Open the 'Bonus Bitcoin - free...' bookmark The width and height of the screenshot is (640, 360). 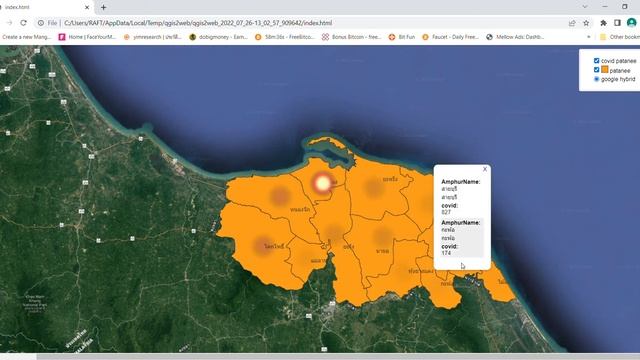(x=351, y=37)
